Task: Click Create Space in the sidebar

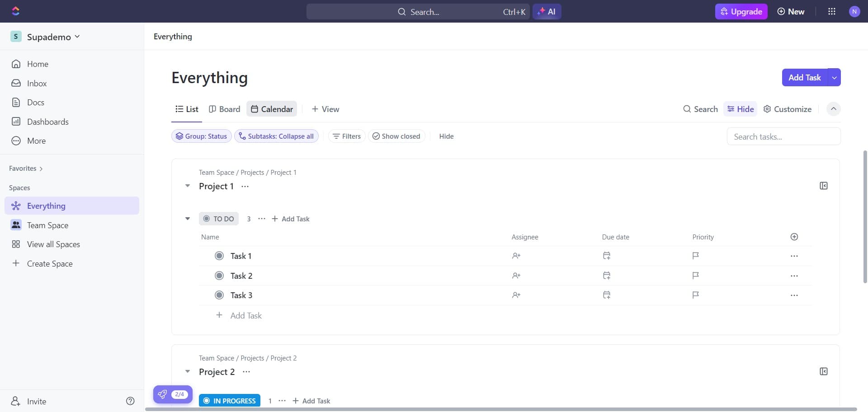Action: coord(50,263)
